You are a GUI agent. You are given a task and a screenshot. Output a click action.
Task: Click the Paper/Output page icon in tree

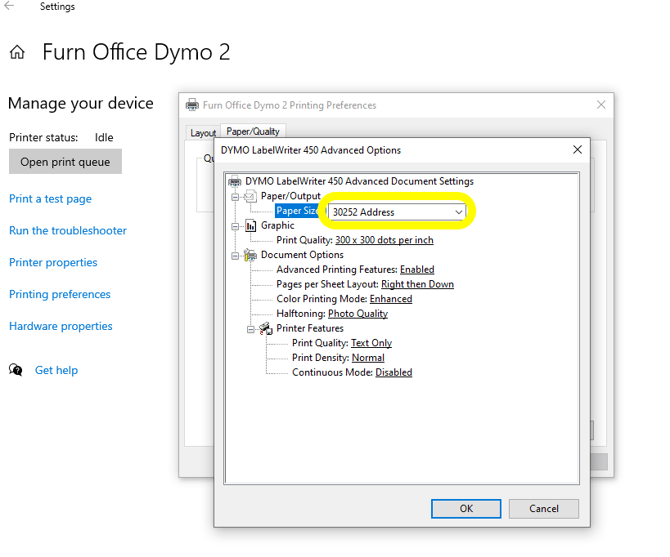tap(250, 197)
